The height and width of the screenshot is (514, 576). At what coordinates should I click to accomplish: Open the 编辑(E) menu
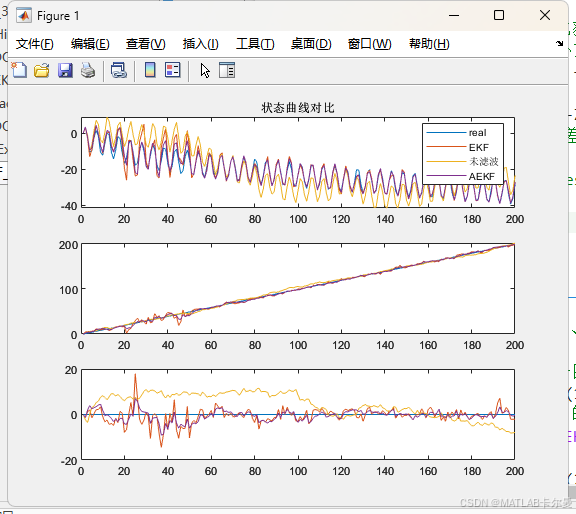(x=90, y=44)
